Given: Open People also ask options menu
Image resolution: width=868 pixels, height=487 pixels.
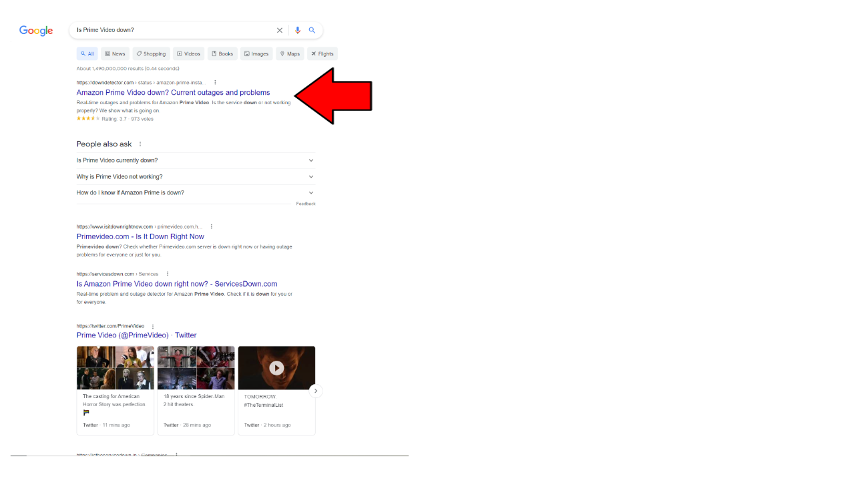Looking at the screenshot, I should 140,144.
